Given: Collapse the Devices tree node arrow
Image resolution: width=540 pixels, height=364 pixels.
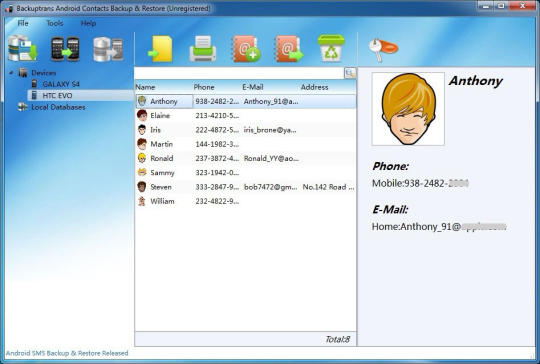Looking at the screenshot, I should [x=12, y=73].
